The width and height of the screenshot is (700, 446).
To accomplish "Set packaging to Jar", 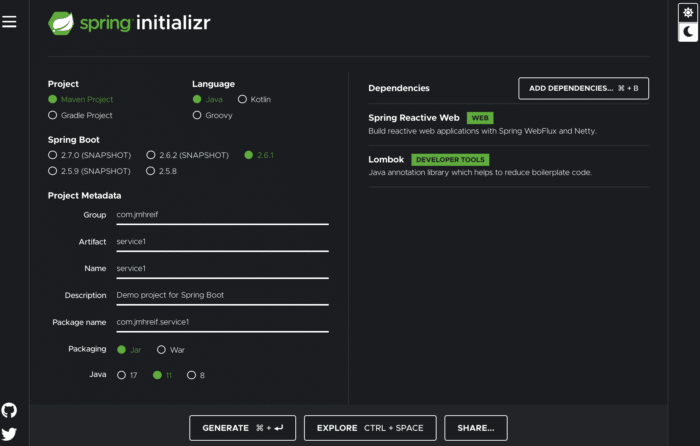I will 121,350.
